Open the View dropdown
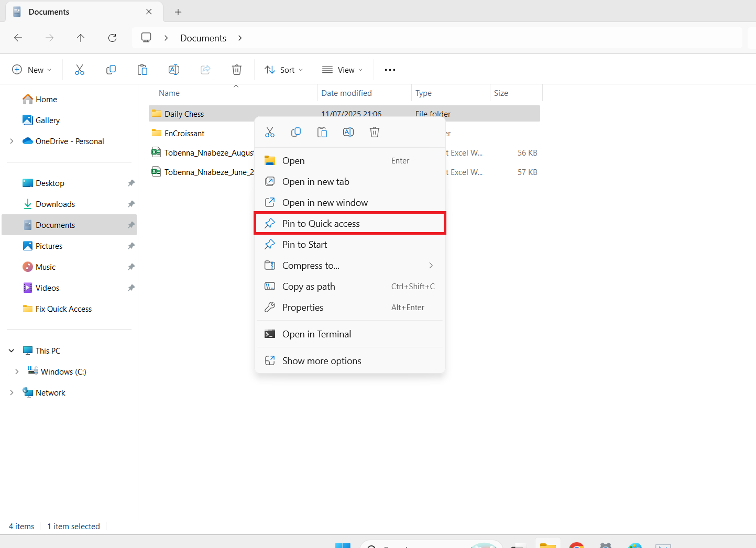 (x=342, y=69)
